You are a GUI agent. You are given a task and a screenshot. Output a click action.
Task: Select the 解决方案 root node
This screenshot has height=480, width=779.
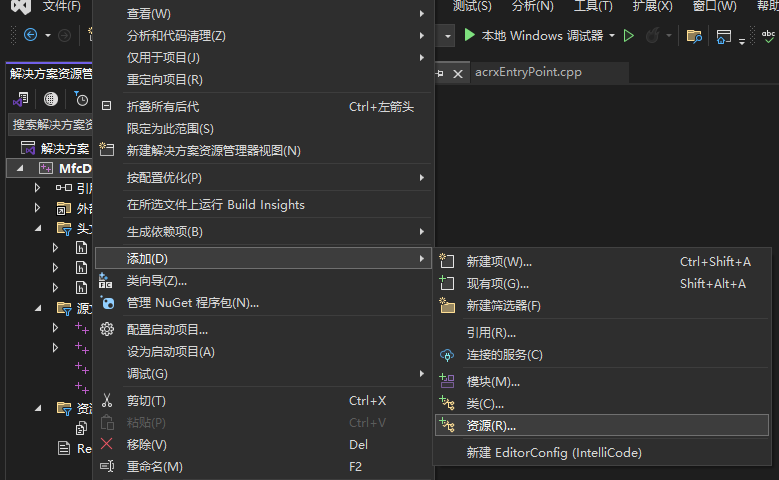click(x=65, y=149)
